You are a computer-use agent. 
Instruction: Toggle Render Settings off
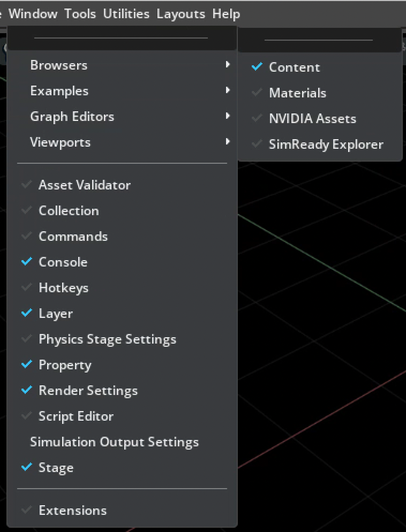[x=88, y=391]
